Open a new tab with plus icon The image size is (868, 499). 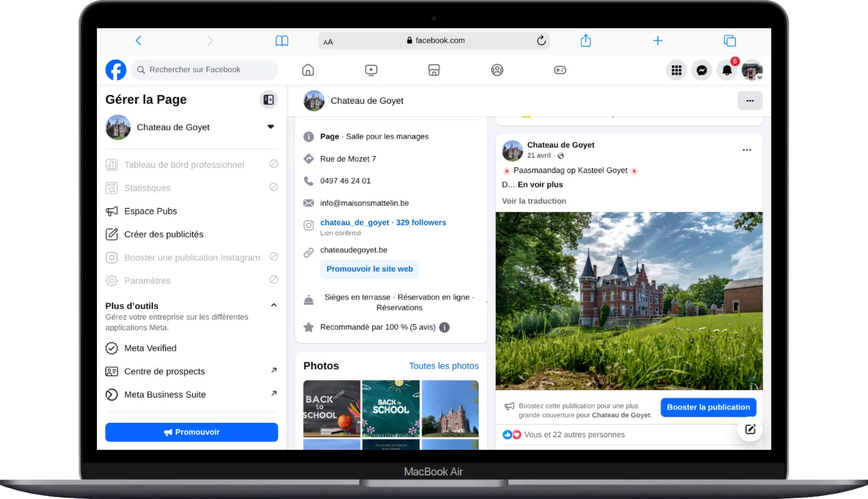658,41
